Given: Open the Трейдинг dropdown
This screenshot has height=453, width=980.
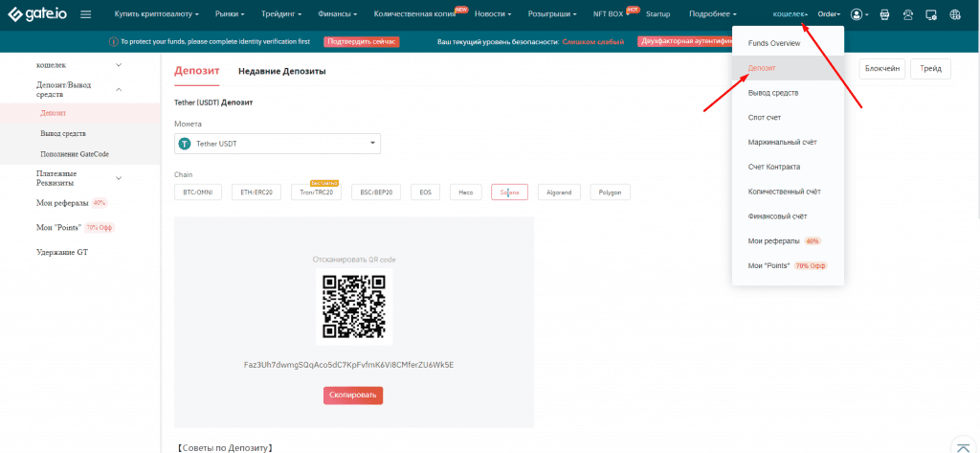Looking at the screenshot, I should pyautogui.click(x=281, y=13).
